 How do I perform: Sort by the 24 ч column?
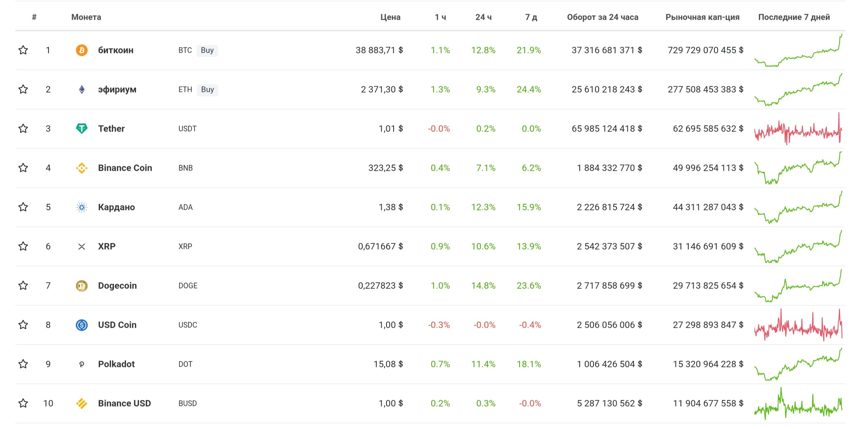[x=483, y=17]
